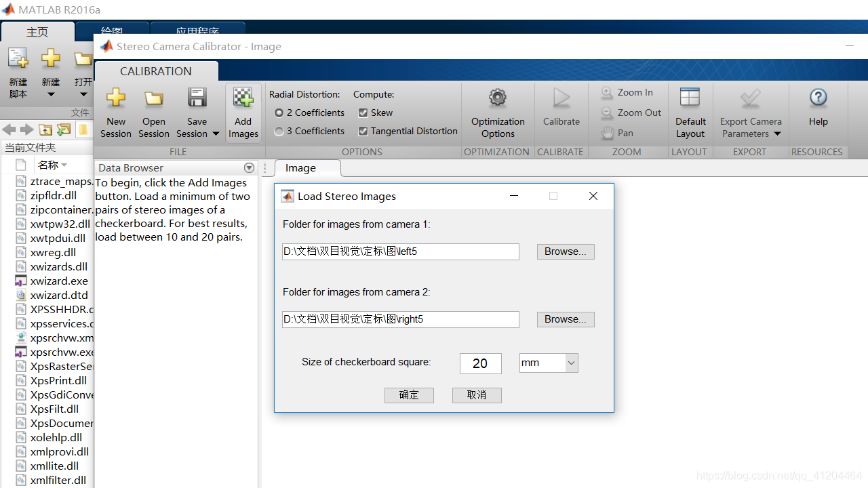Click the 名称 column sort arrow

coord(64,165)
